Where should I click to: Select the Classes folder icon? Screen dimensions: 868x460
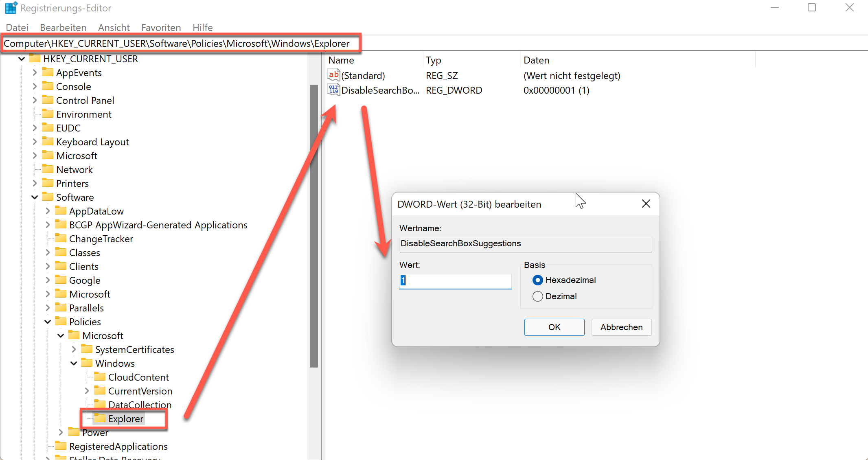coord(61,252)
